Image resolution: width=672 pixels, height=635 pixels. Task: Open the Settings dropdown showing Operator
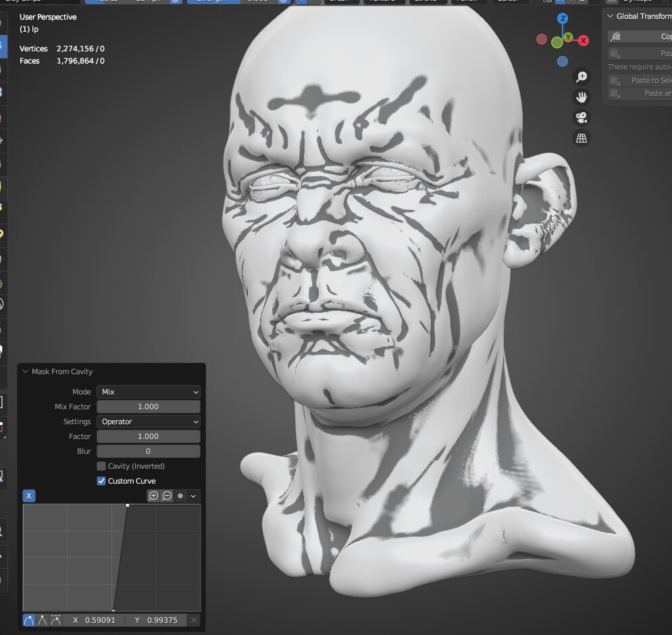(148, 421)
